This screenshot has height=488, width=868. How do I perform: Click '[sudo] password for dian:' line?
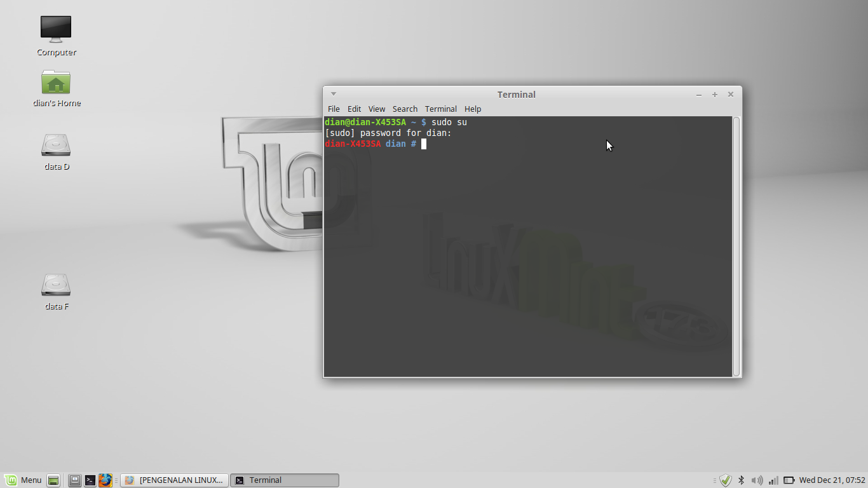[x=388, y=133]
